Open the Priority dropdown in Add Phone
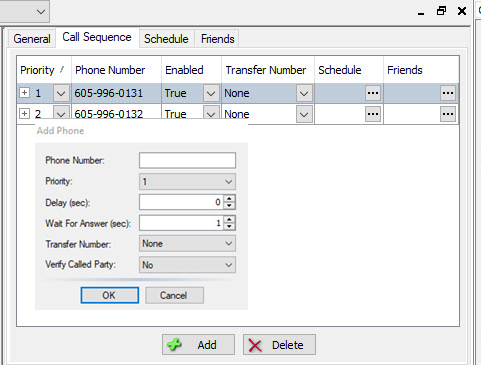The width and height of the screenshot is (481, 365). coord(187,182)
